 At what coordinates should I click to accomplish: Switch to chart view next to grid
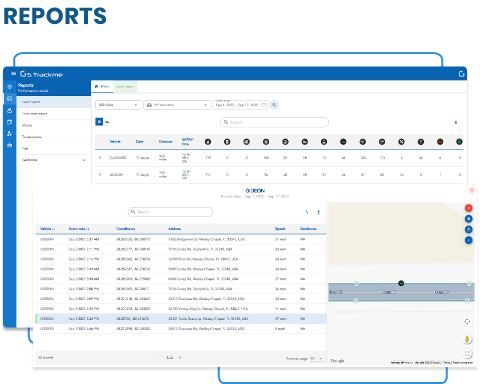tap(107, 122)
